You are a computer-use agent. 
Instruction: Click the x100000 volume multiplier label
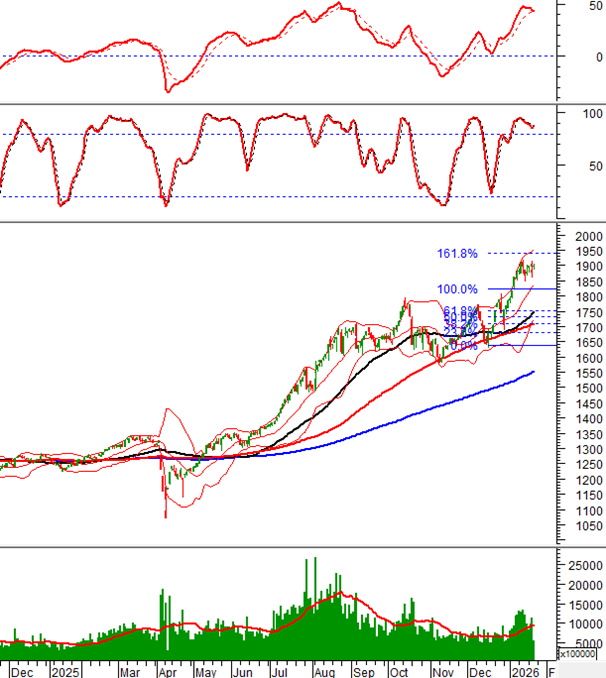579,653
